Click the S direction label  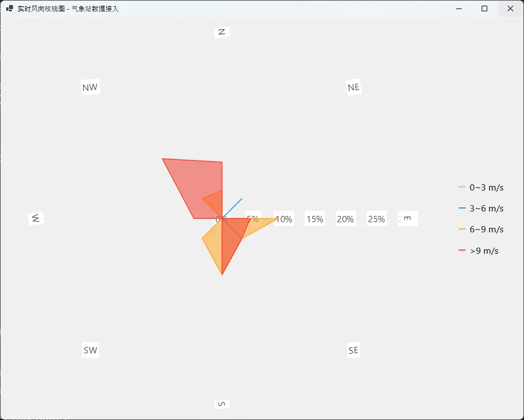click(222, 404)
